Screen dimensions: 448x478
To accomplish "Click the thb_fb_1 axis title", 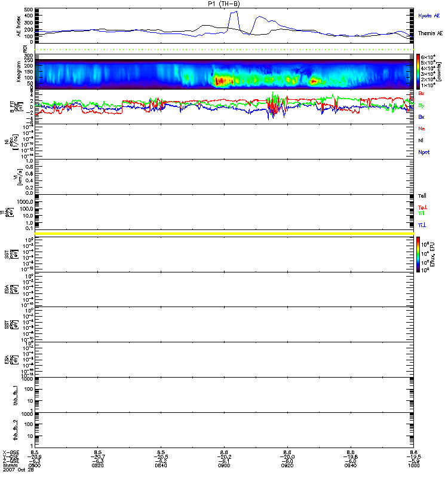I will (16, 395).
